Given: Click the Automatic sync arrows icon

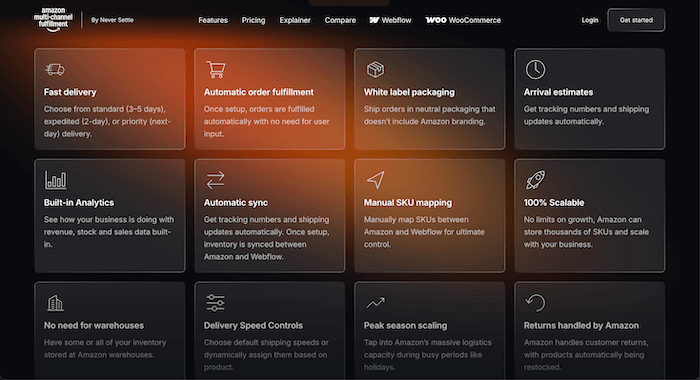Looking at the screenshot, I should [216, 180].
